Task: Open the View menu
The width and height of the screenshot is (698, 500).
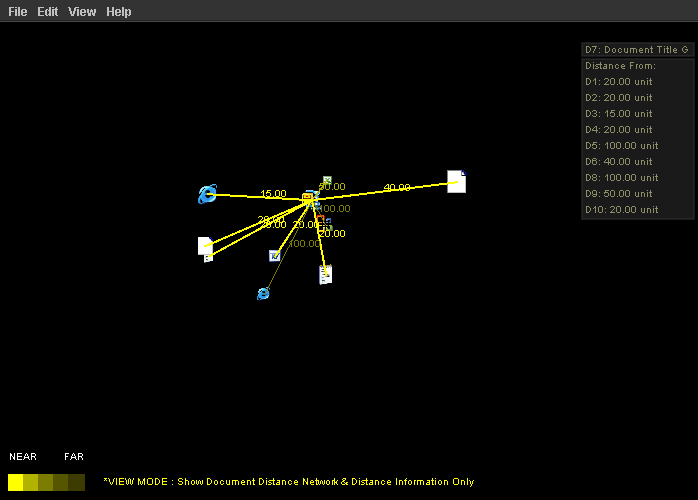Action: coord(82,12)
